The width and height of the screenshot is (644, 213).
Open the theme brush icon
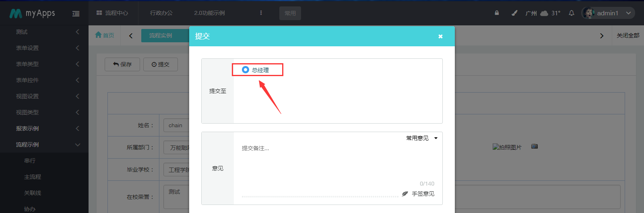pos(514,13)
